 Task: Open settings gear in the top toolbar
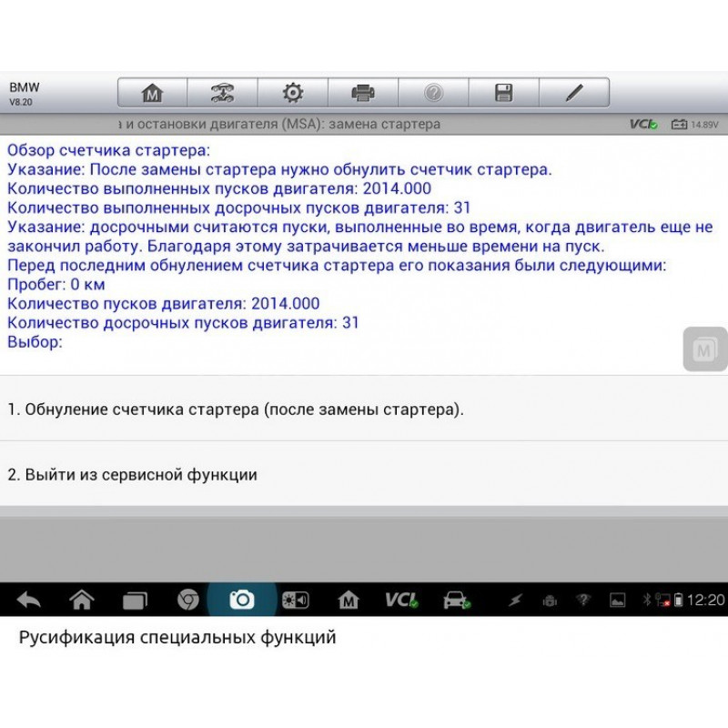click(x=292, y=92)
